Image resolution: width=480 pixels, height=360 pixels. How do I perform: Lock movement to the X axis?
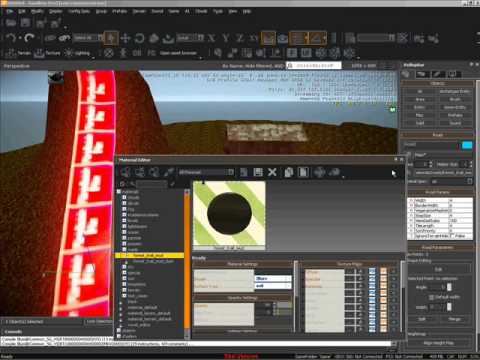(211, 38)
